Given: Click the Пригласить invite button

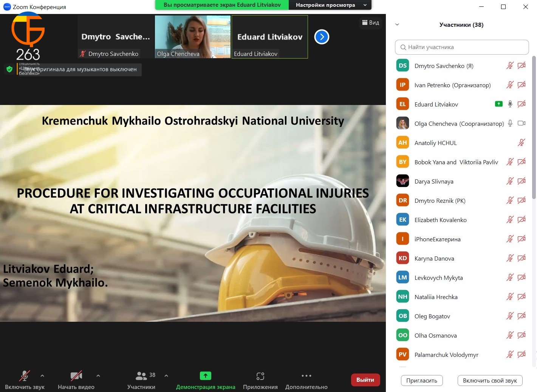Looking at the screenshot, I should pyautogui.click(x=422, y=381).
